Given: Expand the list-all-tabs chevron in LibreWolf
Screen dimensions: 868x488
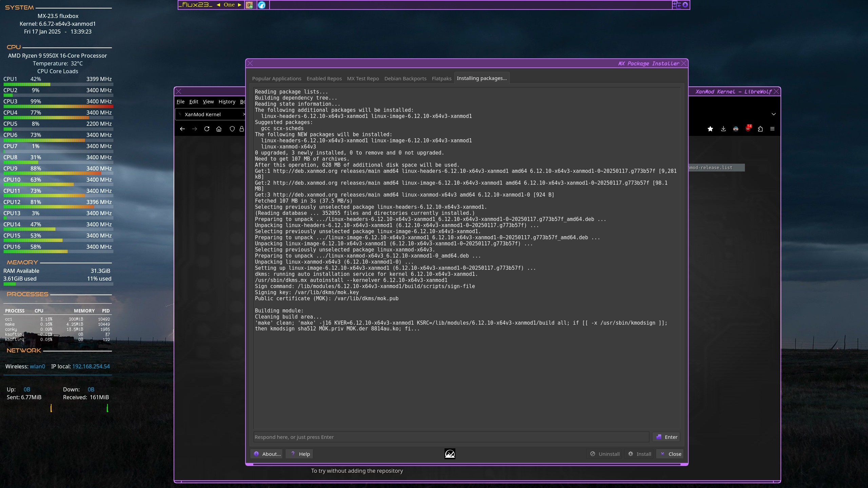Looking at the screenshot, I should (774, 114).
